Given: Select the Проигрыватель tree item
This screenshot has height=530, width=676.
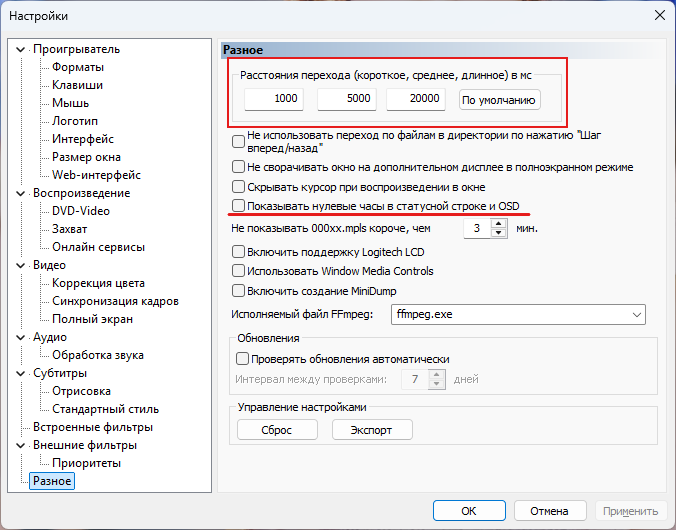Looking at the screenshot, I should (x=76, y=50).
